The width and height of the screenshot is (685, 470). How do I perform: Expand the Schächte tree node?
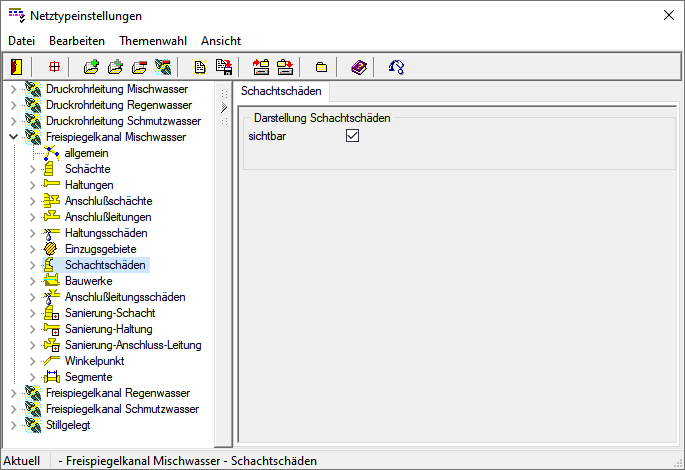(32, 169)
